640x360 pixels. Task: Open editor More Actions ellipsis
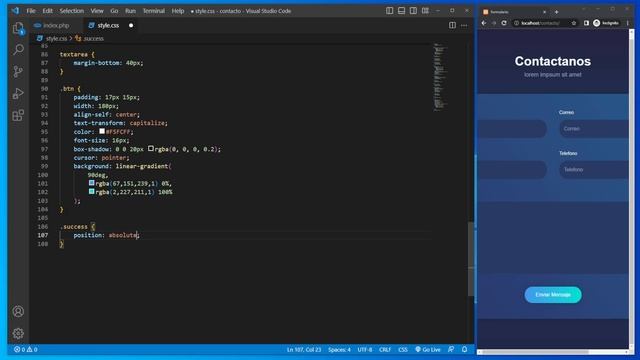point(464,25)
